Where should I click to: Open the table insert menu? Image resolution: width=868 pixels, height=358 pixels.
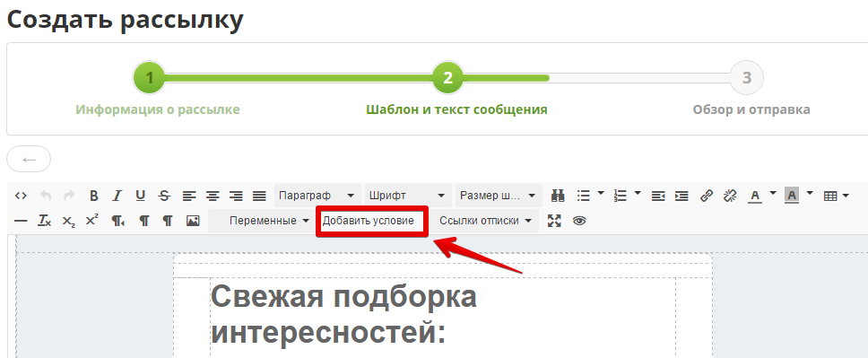(836, 196)
